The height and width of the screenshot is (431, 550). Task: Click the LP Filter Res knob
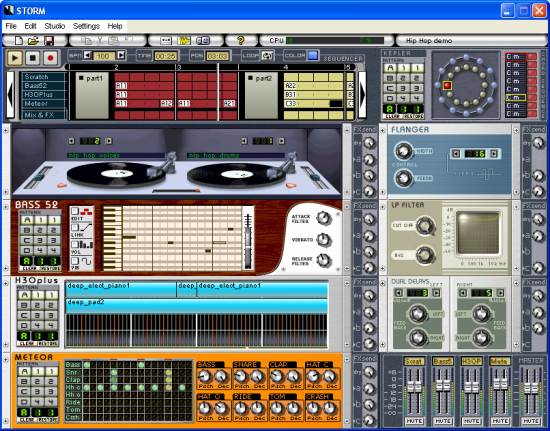tap(425, 255)
